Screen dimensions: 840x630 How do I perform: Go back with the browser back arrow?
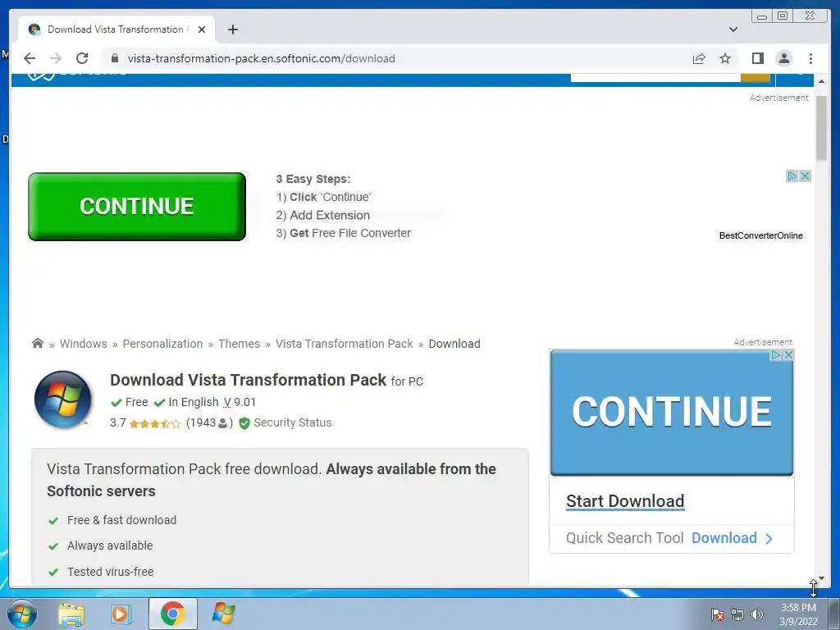pyautogui.click(x=30, y=58)
